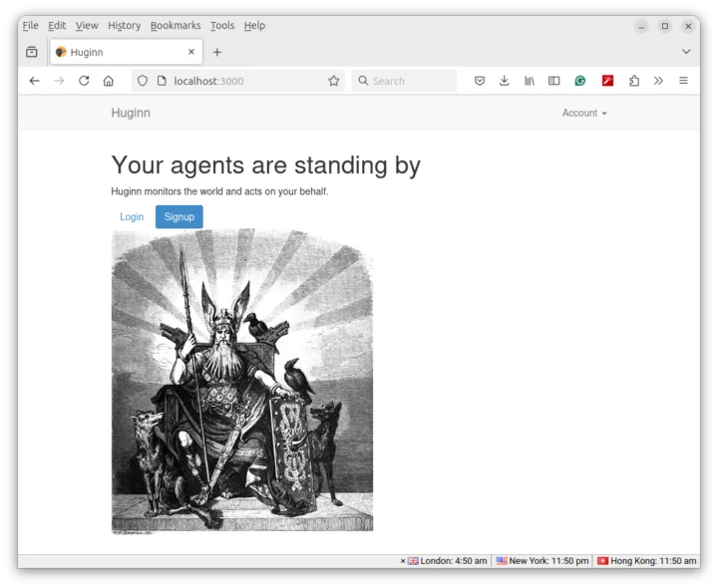This screenshot has height=588, width=718.
Task: Click the Huginn navbar brand link
Action: (x=131, y=114)
